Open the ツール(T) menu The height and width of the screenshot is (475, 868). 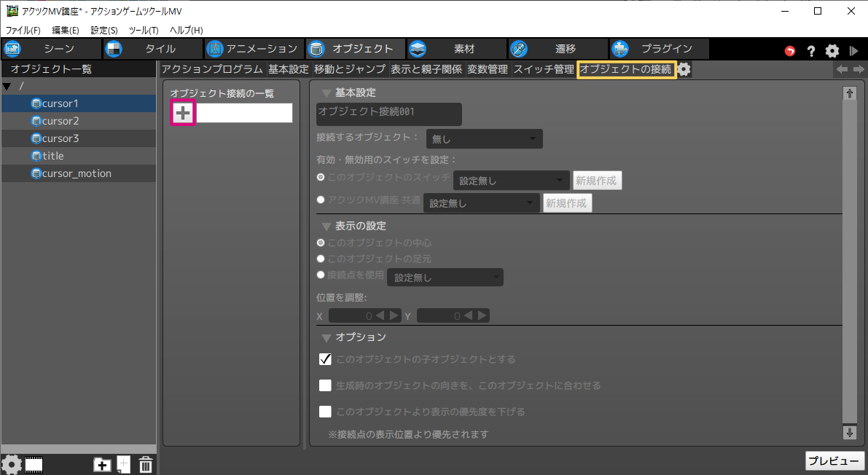[144, 30]
